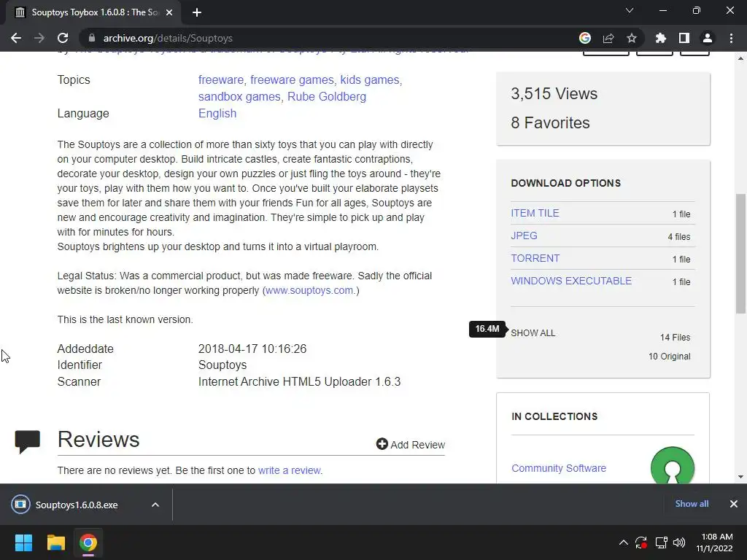Click the Add Review button

[x=411, y=444]
